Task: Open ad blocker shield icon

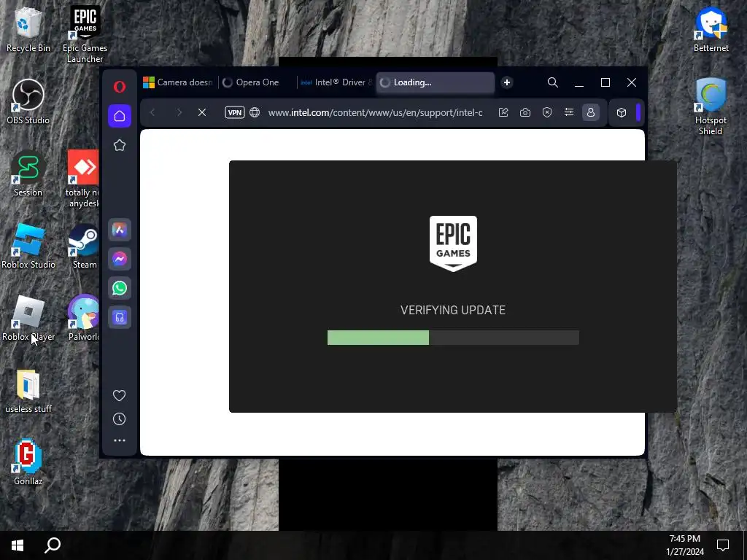Action: pos(547,112)
